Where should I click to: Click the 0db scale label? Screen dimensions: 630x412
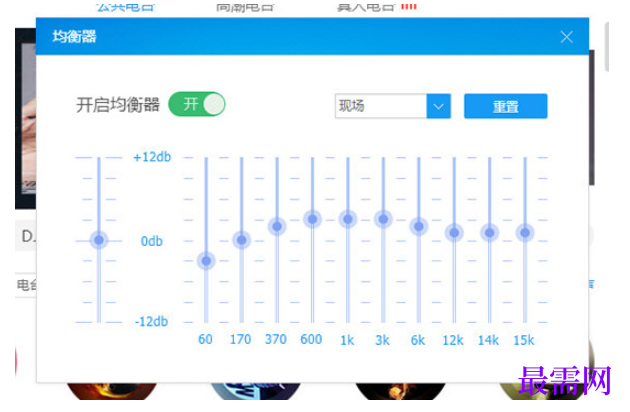[151, 241]
